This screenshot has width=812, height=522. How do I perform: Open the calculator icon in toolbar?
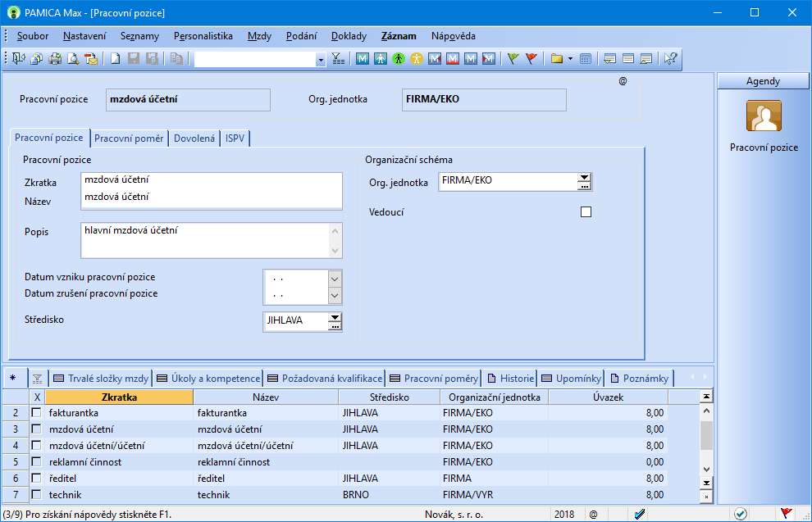(585, 59)
